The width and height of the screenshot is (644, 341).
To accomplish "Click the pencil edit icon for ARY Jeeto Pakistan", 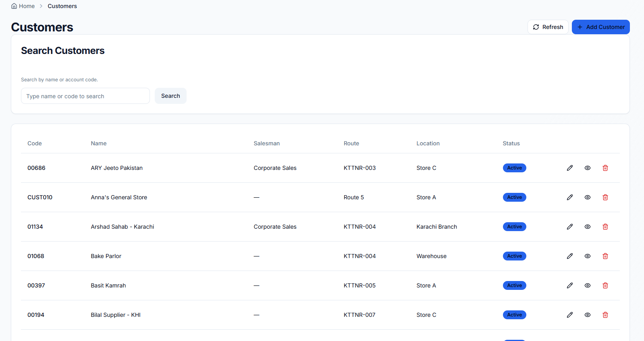I will point(569,168).
